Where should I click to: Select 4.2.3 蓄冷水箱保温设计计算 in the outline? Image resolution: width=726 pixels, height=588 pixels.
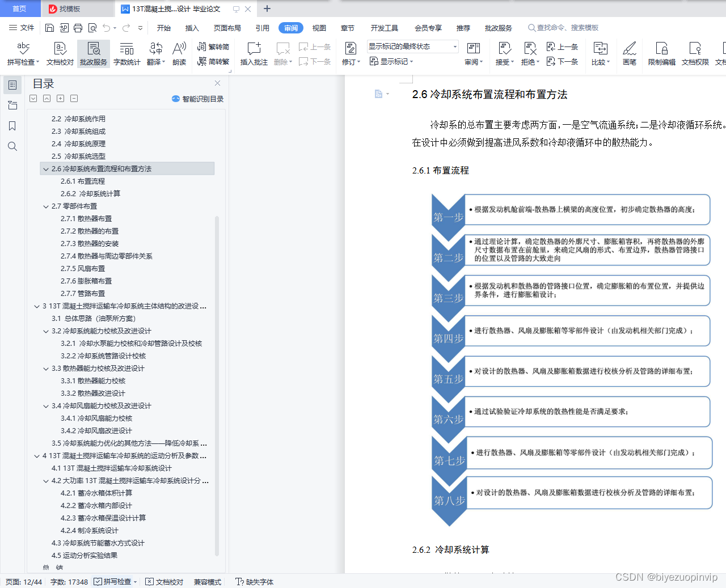[103, 518]
